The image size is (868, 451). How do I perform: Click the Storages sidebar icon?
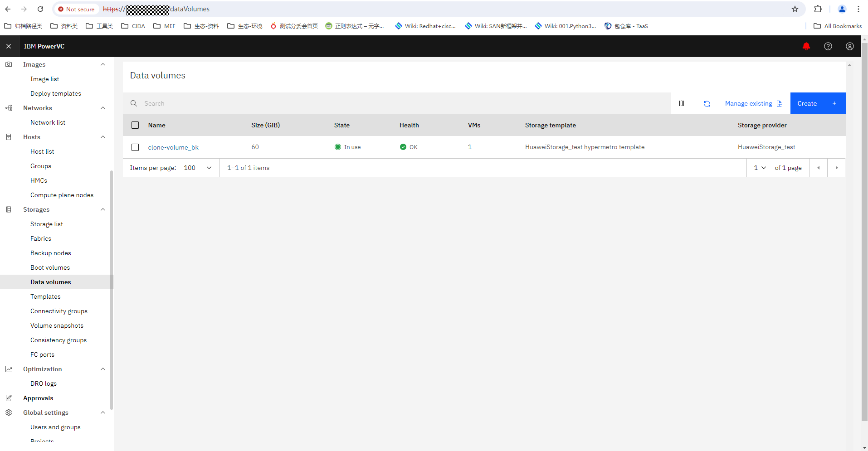coord(9,209)
